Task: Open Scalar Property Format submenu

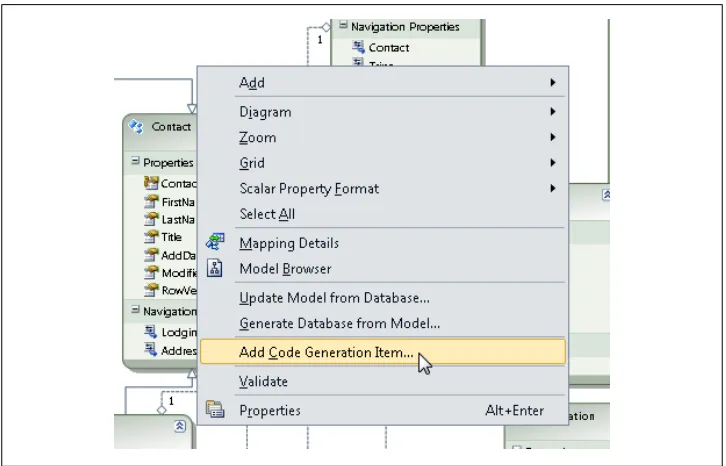Action: pyautogui.click(x=383, y=188)
